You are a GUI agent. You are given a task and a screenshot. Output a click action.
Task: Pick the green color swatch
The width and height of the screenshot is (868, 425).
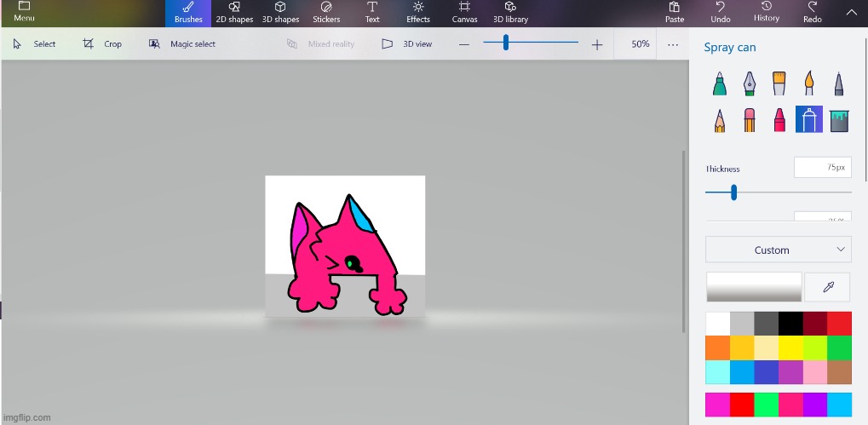(x=839, y=347)
